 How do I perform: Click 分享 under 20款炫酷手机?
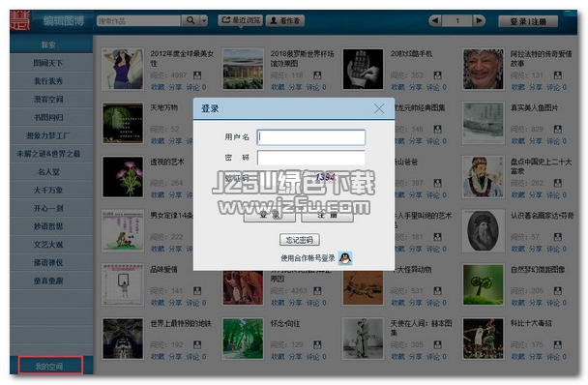[416, 87]
